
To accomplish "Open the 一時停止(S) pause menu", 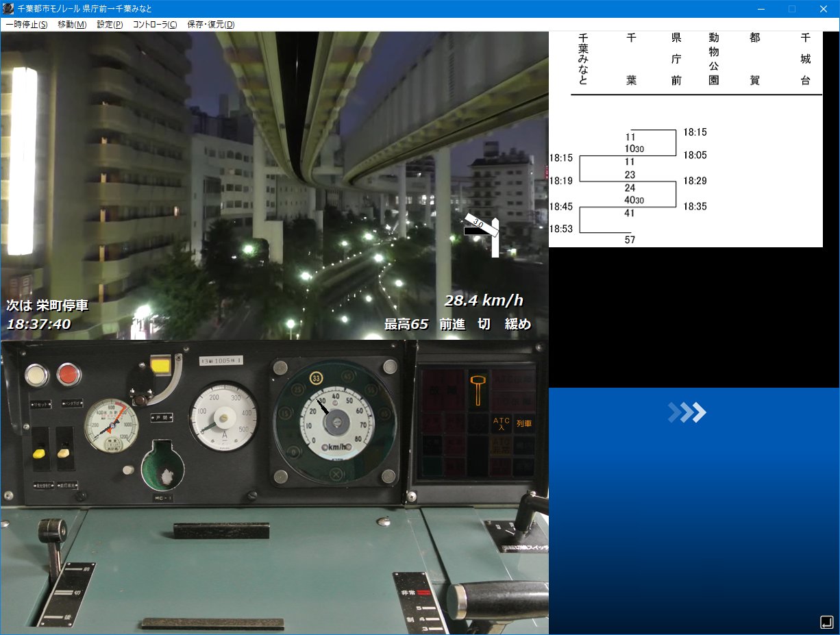I will point(27,25).
